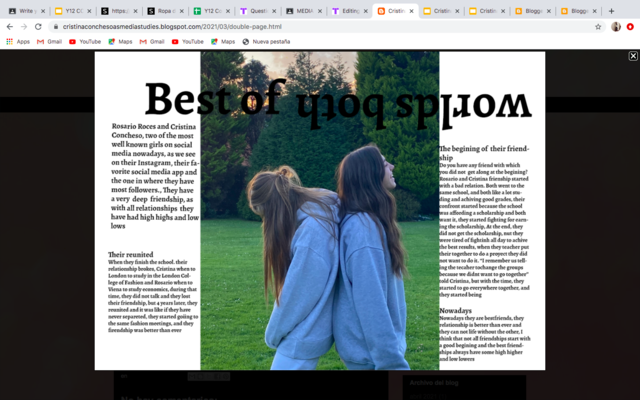Close the 'MEDIA' tab
Image resolution: width=640 pixels, height=400 pixels.
point(320,11)
